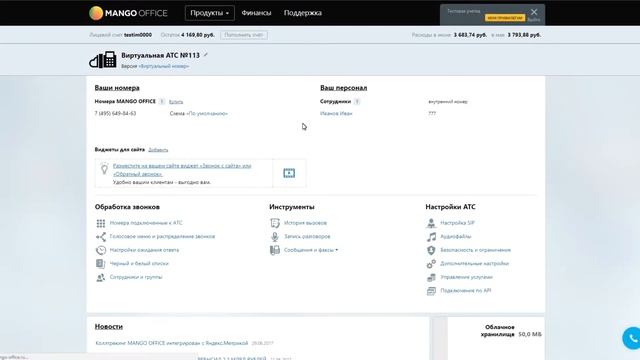Click the keypad icon for numbers connected to АТС
Image resolution: width=640 pixels, height=360 pixels.
pyautogui.click(x=101, y=223)
